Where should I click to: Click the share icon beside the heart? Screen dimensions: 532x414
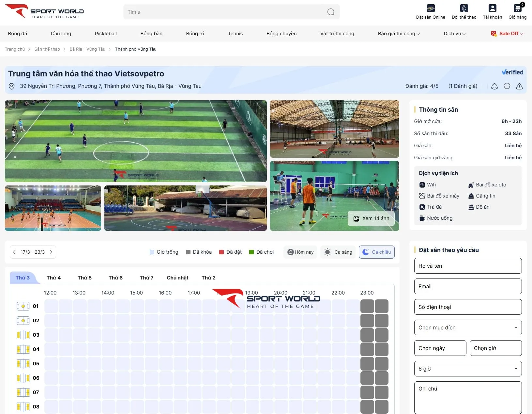click(494, 86)
